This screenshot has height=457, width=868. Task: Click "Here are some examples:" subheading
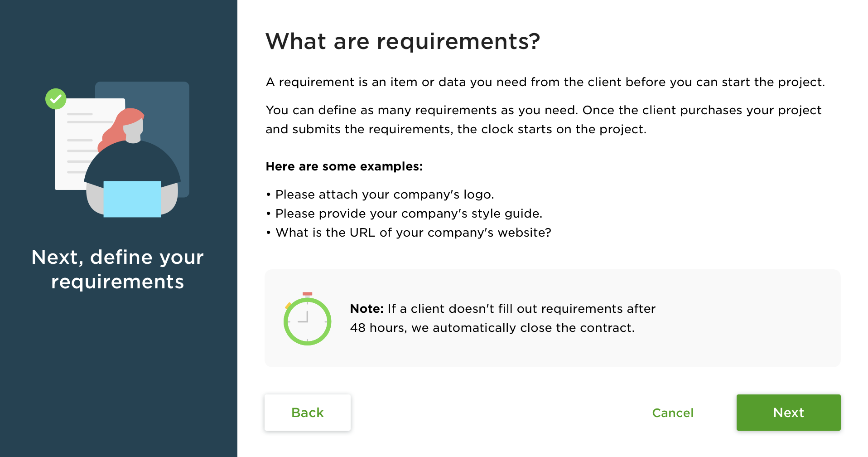pos(344,166)
